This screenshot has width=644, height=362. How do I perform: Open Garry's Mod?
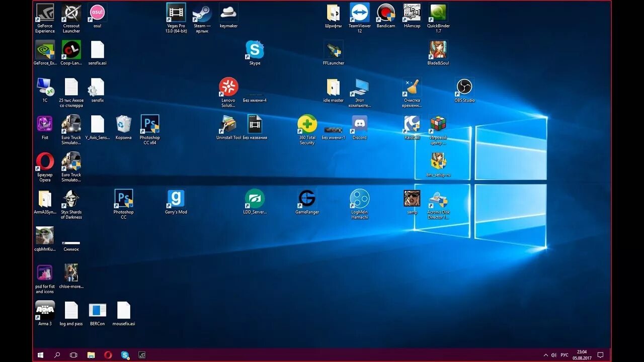point(176,198)
